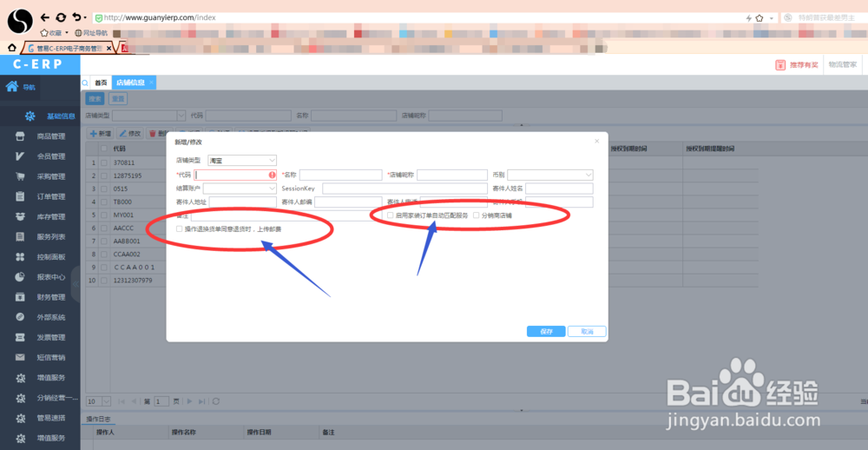868x450 pixels.
Task: Check the row checkbox for 370811
Action: pos(103,163)
